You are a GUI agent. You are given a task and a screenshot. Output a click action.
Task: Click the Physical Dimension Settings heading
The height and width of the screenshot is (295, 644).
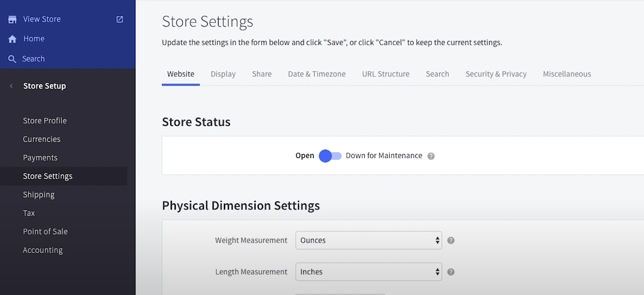point(241,206)
